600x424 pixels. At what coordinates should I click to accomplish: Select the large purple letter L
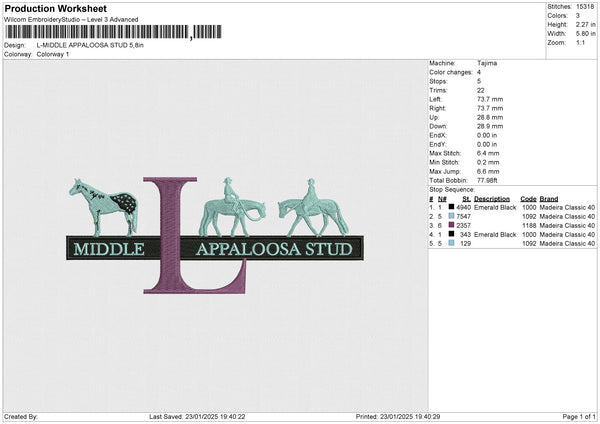(194, 235)
